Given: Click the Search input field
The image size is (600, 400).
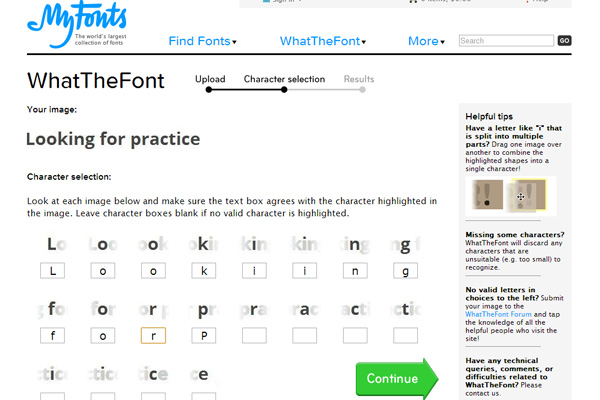Looking at the screenshot, I should 506,41.
